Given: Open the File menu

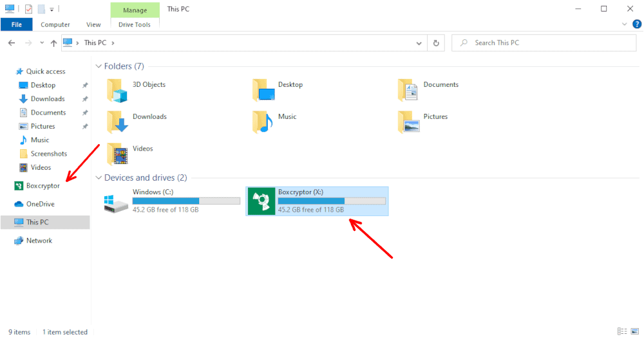Looking at the screenshot, I should [17, 24].
